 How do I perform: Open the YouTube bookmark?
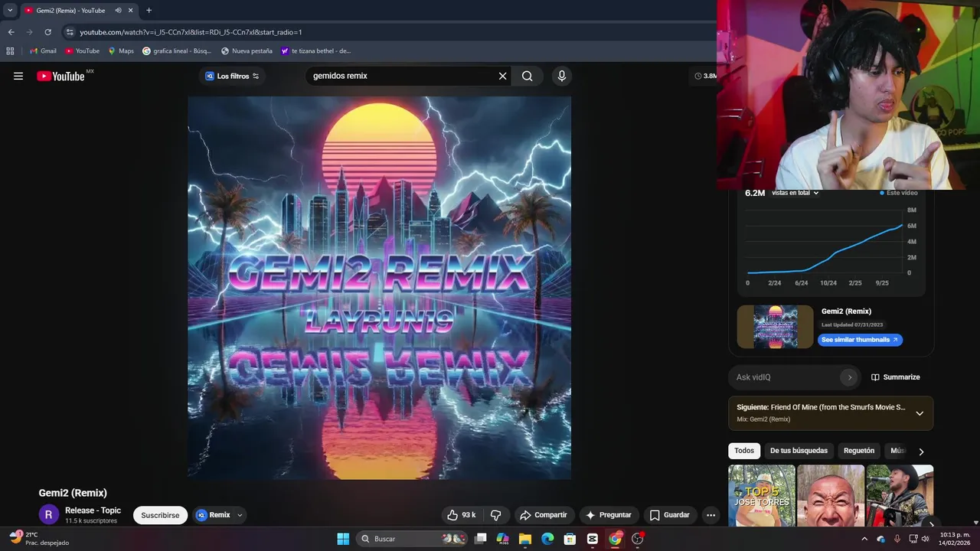pos(82,51)
